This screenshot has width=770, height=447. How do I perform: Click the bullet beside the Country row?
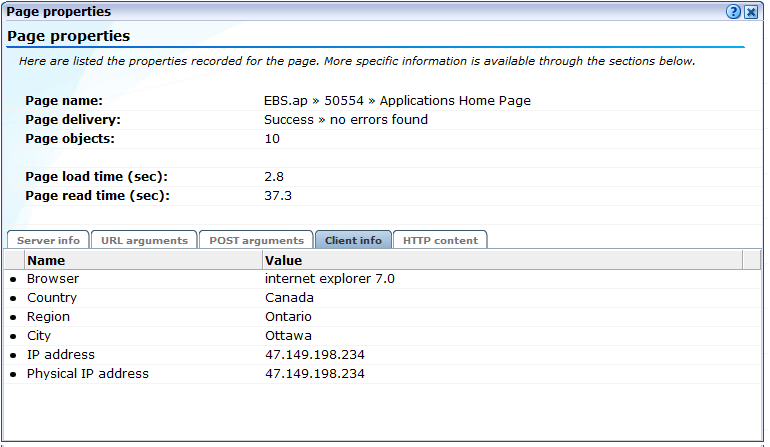(13, 299)
